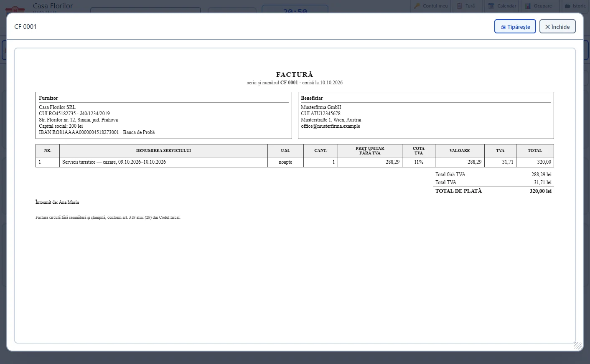Viewport: 590px width, 364px height.
Task: Click the Tură clipboard icon
Action: [460, 6]
